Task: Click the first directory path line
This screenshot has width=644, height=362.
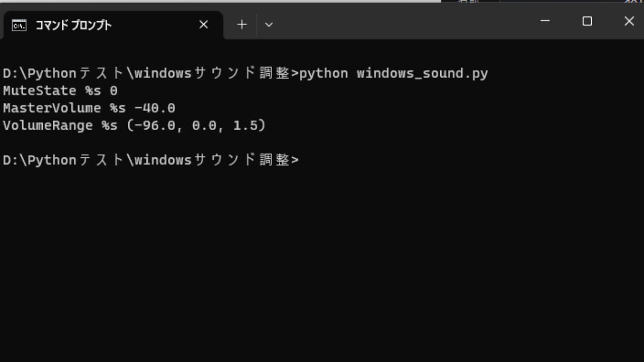Action: point(148,73)
